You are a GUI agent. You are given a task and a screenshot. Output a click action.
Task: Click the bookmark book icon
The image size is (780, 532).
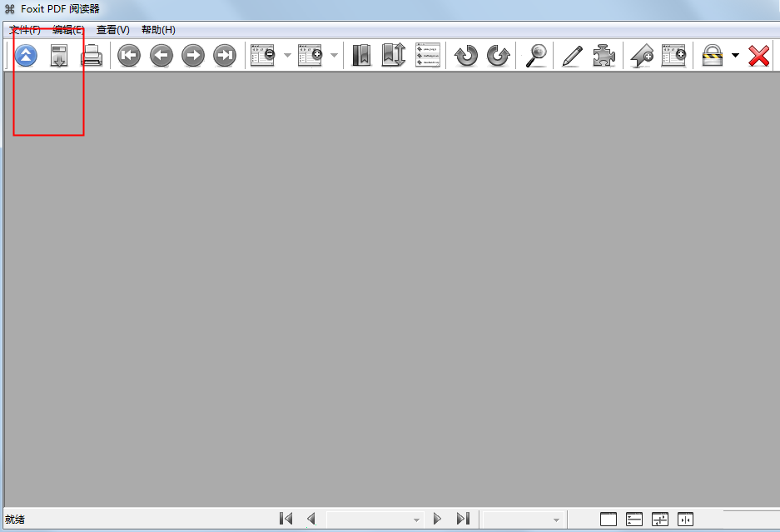click(x=361, y=55)
